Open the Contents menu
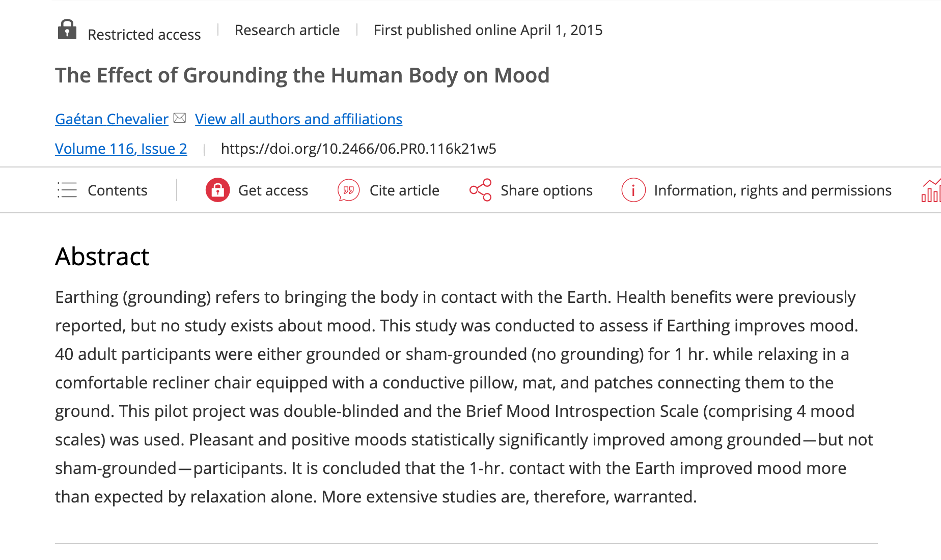The width and height of the screenshot is (941, 560). point(117,190)
